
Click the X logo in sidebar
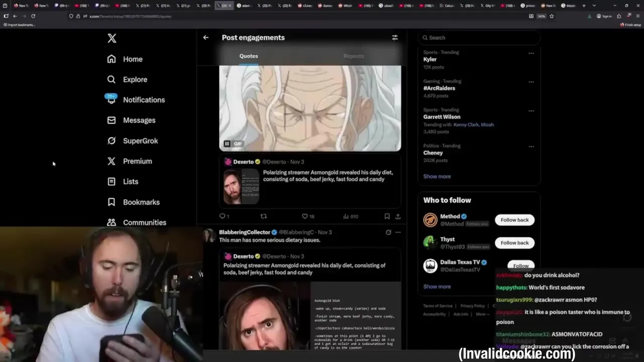point(112,38)
